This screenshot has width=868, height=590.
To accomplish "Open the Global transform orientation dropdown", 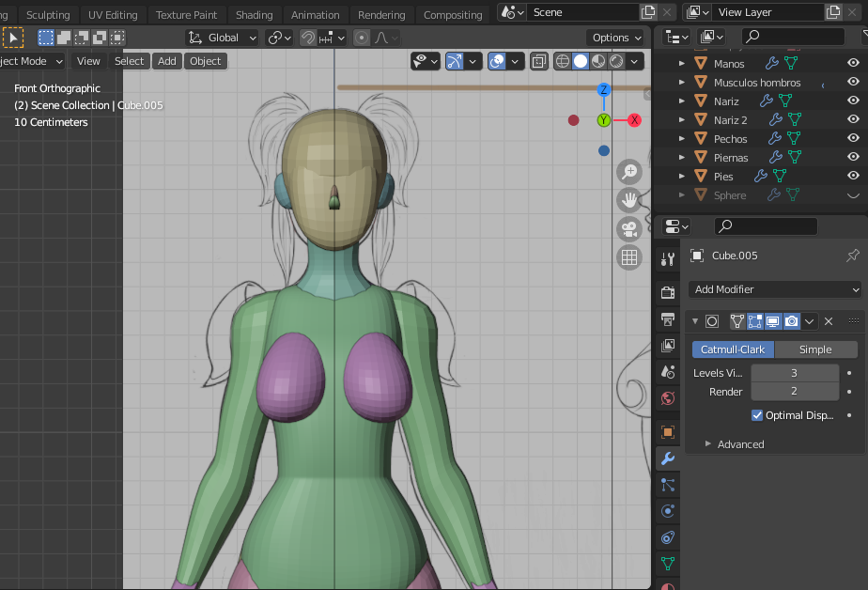I will (223, 38).
